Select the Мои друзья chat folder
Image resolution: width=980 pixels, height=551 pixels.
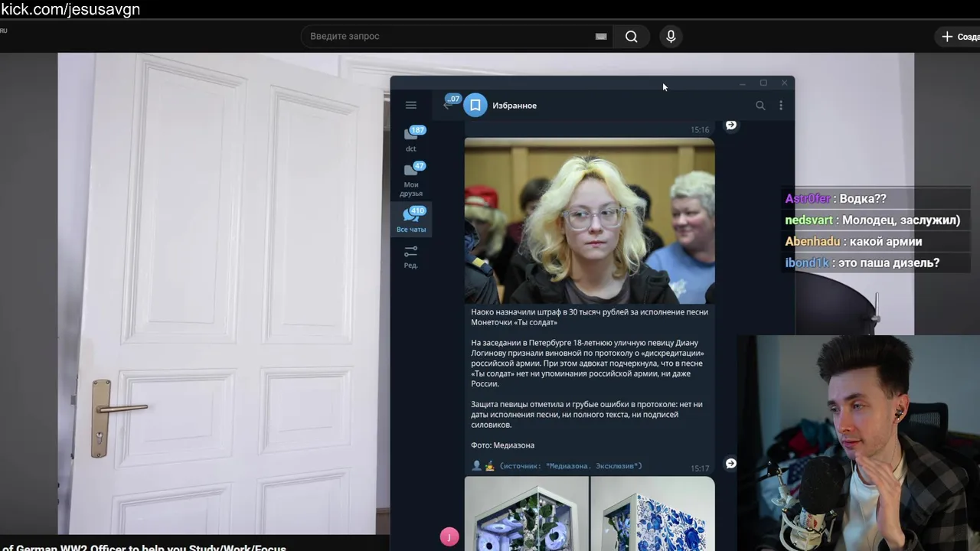(x=412, y=179)
